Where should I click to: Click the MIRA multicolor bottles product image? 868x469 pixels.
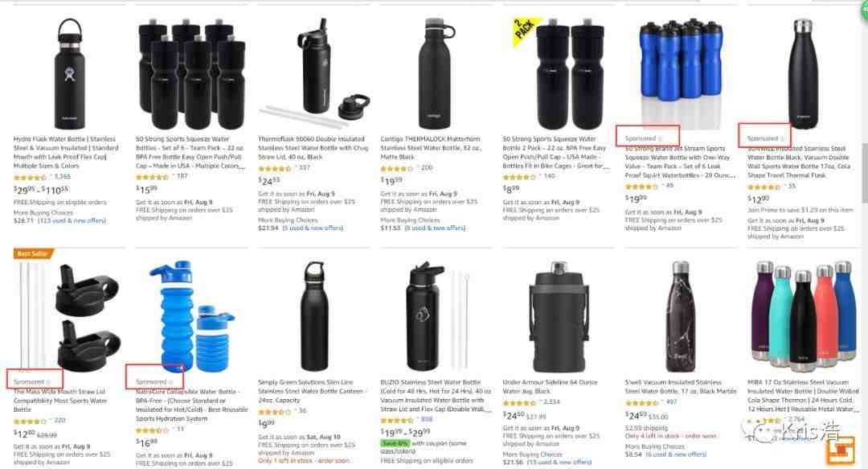coord(801,315)
